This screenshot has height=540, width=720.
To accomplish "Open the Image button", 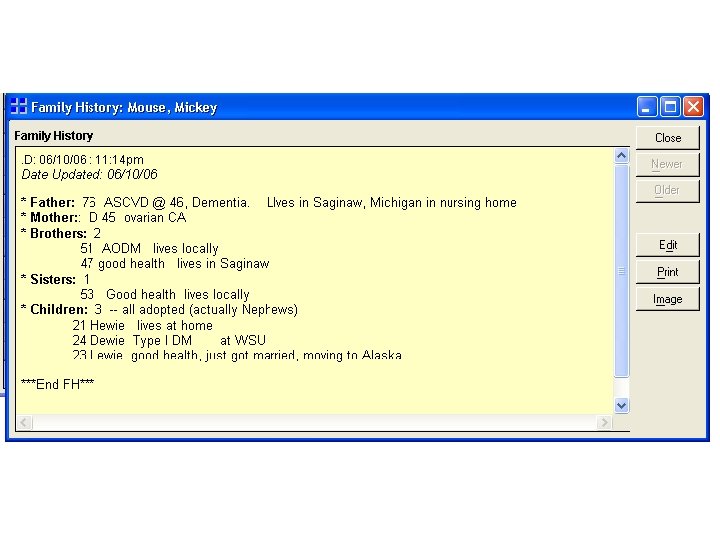I will point(668,299).
